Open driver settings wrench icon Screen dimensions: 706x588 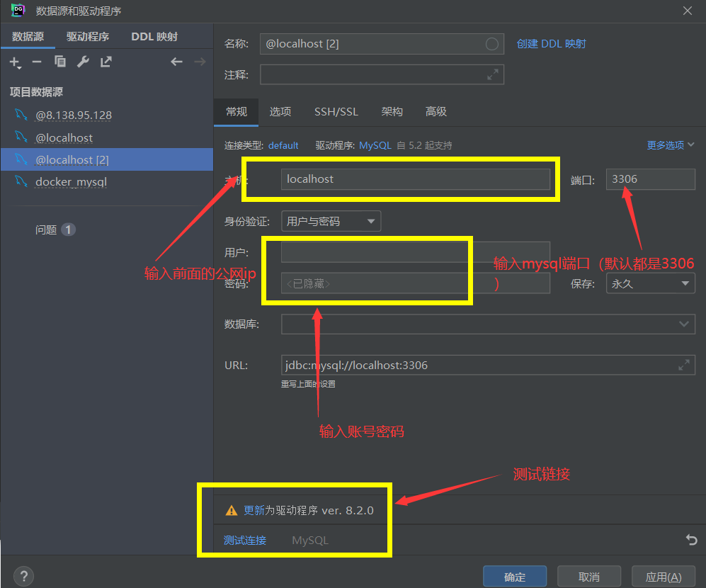coord(83,62)
